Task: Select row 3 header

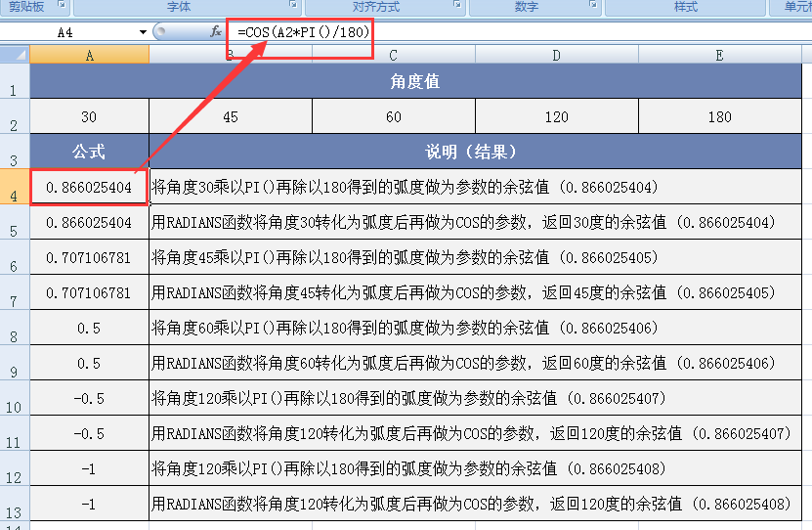Action: point(15,152)
